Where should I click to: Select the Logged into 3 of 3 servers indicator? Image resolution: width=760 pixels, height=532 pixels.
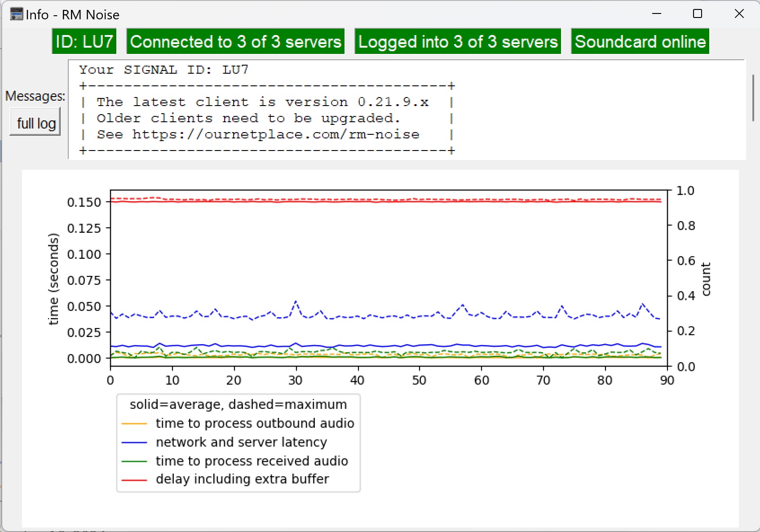click(x=457, y=41)
